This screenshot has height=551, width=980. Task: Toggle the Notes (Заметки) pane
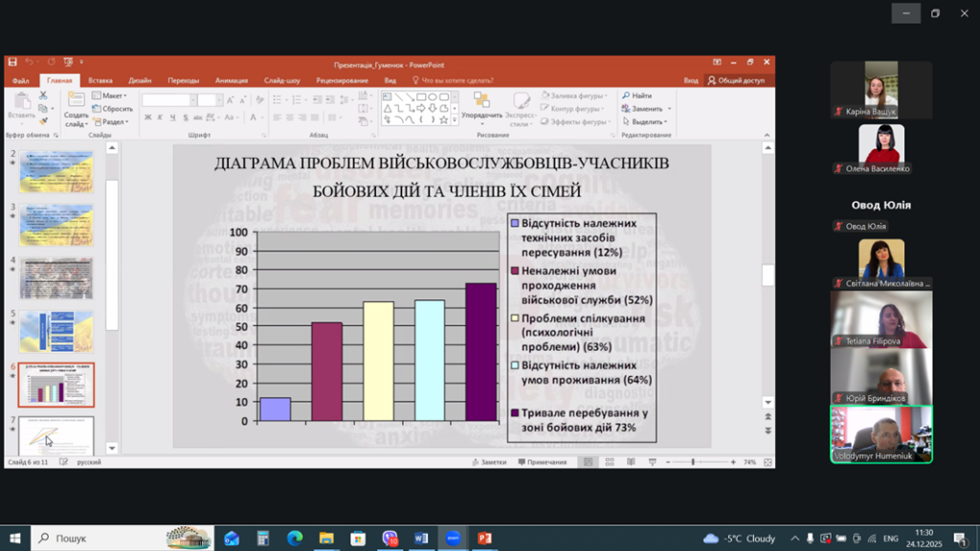pyautogui.click(x=488, y=462)
